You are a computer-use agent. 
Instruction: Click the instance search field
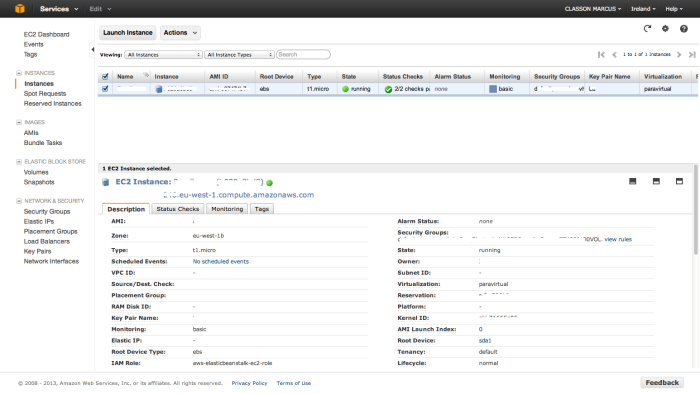point(303,54)
